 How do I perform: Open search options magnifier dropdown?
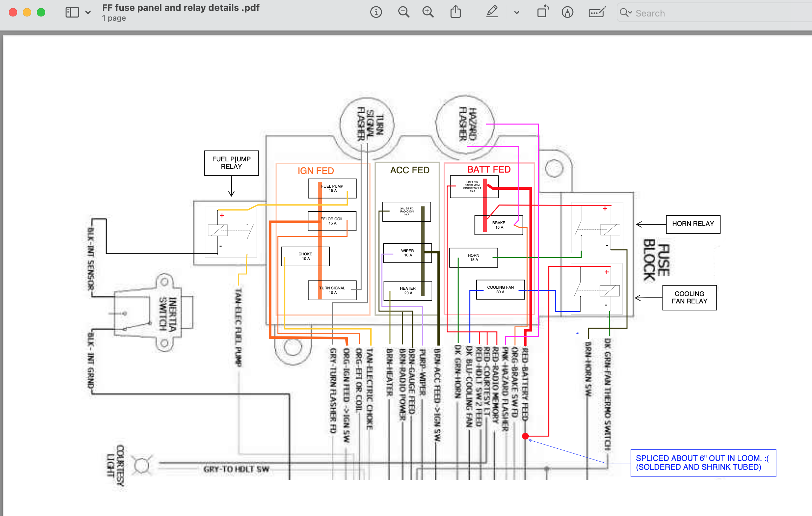pyautogui.click(x=626, y=13)
